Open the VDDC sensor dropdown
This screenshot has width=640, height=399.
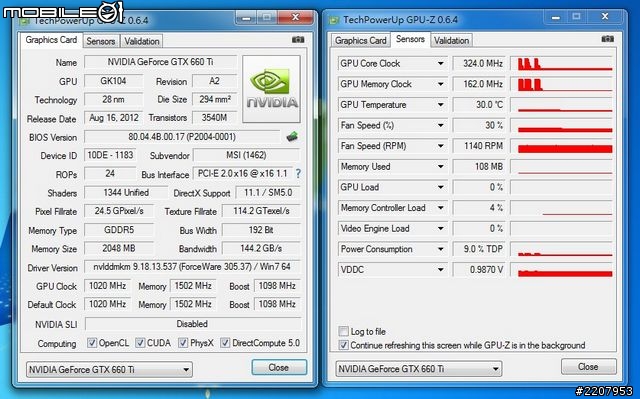point(440,270)
